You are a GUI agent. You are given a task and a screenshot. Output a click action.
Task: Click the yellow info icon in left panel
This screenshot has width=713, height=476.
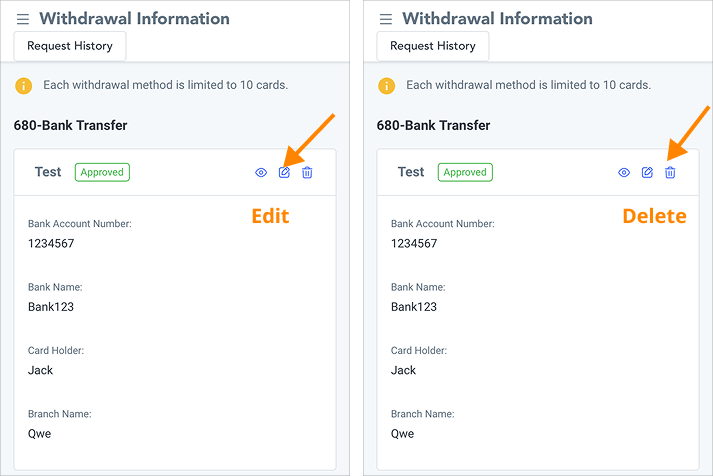point(24,85)
